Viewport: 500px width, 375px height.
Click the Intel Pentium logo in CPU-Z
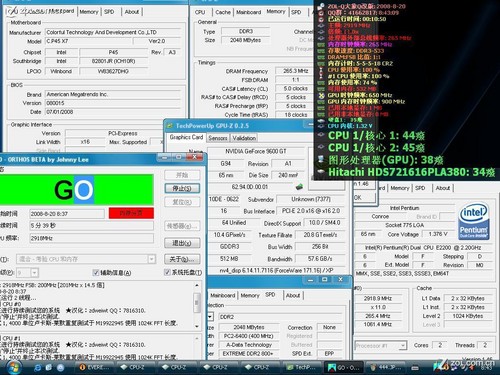tap(474, 222)
